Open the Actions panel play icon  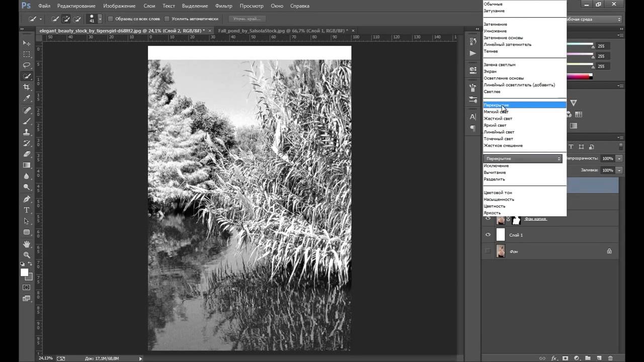(472, 53)
